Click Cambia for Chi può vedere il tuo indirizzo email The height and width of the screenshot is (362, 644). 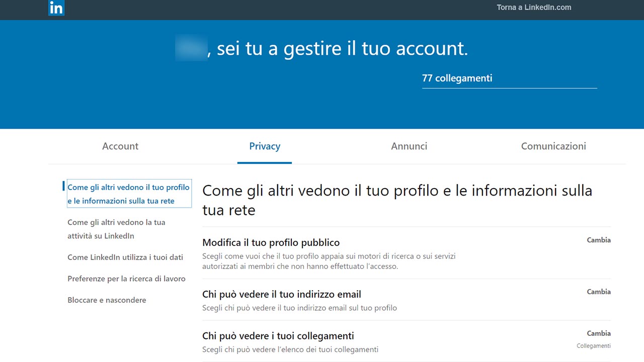599,292
